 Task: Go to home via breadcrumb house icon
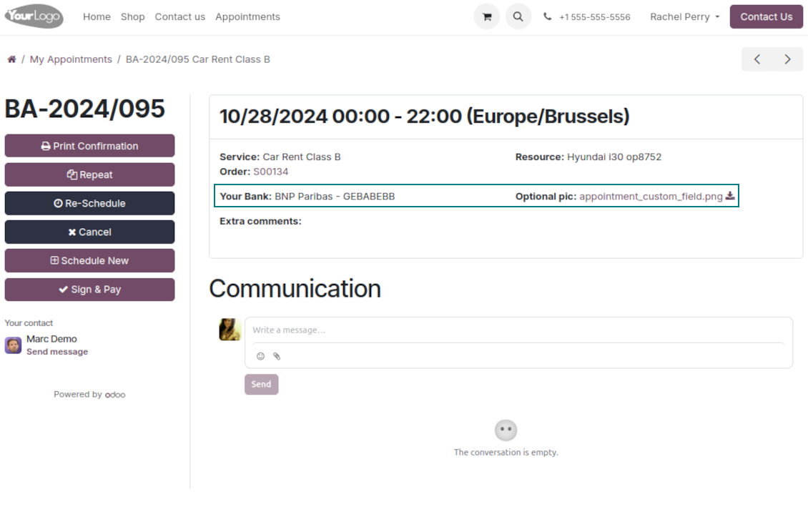click(11, 59)
